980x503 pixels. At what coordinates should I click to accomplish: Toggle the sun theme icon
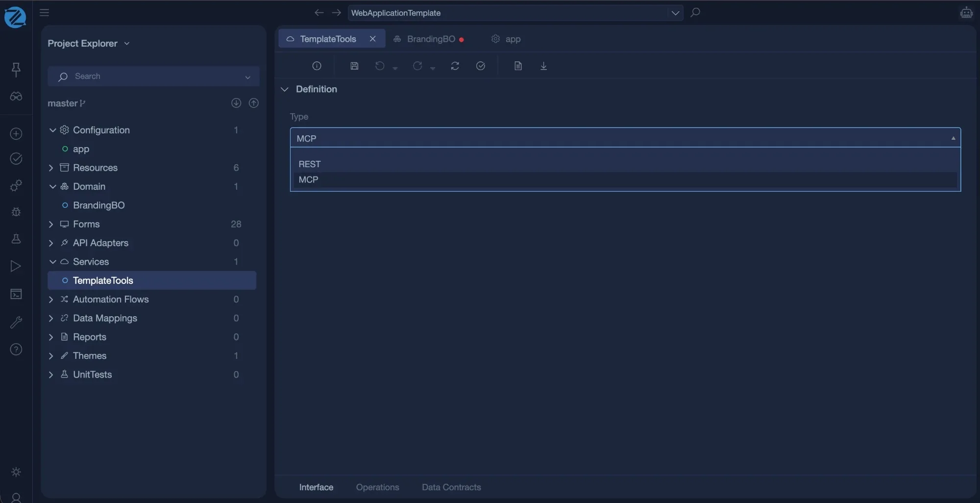click(x=16, y=472)
